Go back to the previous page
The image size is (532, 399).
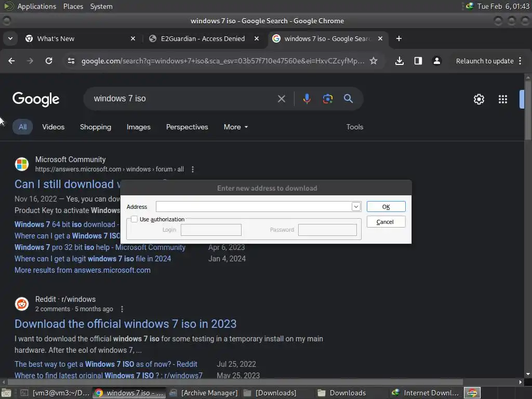[x=11, y=61]
